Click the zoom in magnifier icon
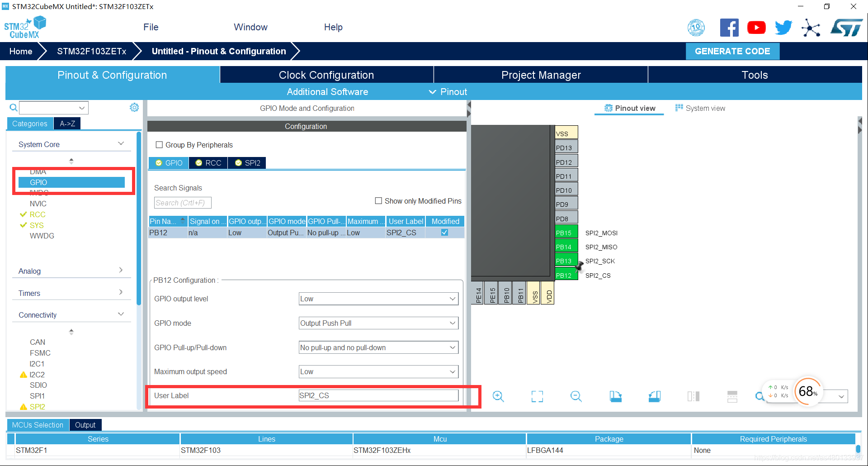The width and height of the screenshot is (868, 466). click(498, 396)
